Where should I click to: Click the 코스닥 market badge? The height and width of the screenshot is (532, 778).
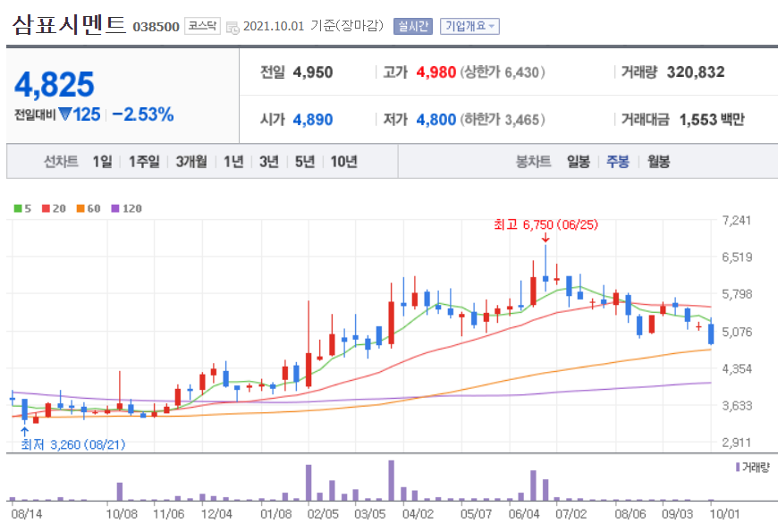(202, 27)
